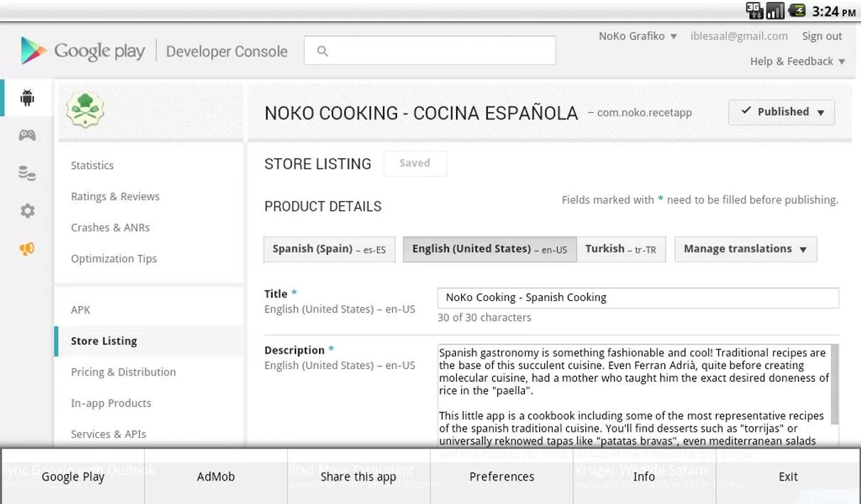Click the search magnifier icon

[x=323, y=51]
